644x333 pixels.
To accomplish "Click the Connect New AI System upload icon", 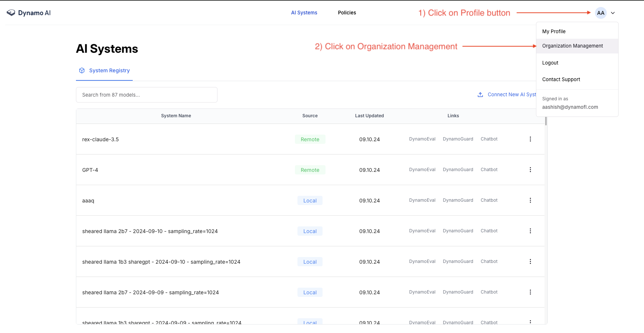I will (480, 95).
